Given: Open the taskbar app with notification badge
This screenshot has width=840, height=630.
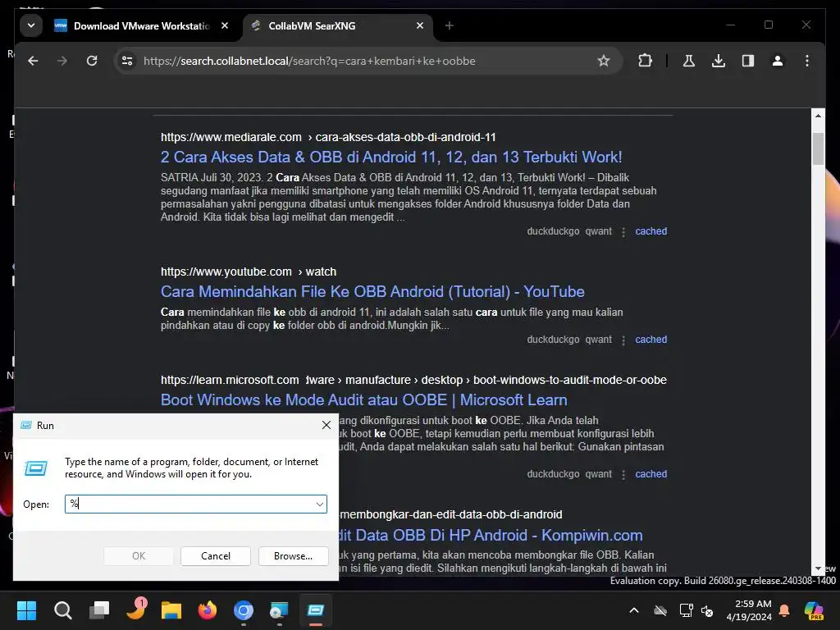Looking at the screenshot, I should click(x=135, y=609).
